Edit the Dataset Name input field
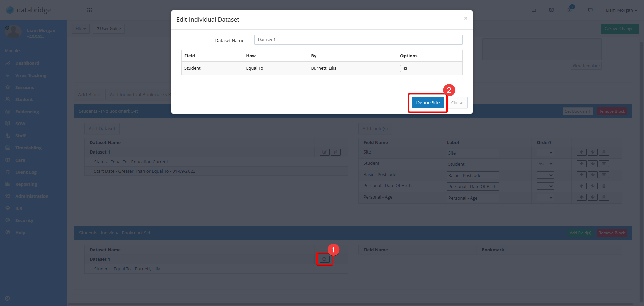The image size is (644, 306). click(358, 40)
